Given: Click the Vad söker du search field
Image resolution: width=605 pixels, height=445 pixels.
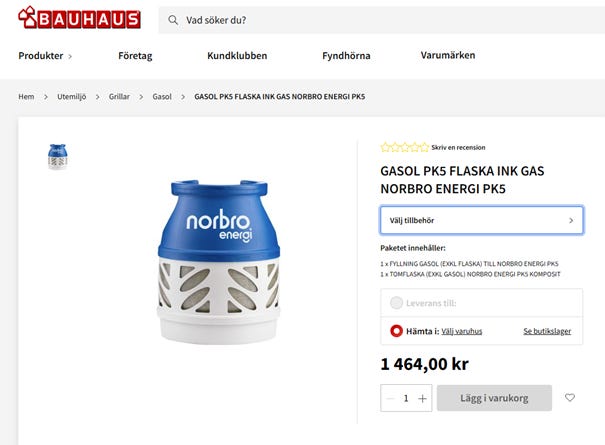Looking at the screenshot, I should click(x=382, y=20).
